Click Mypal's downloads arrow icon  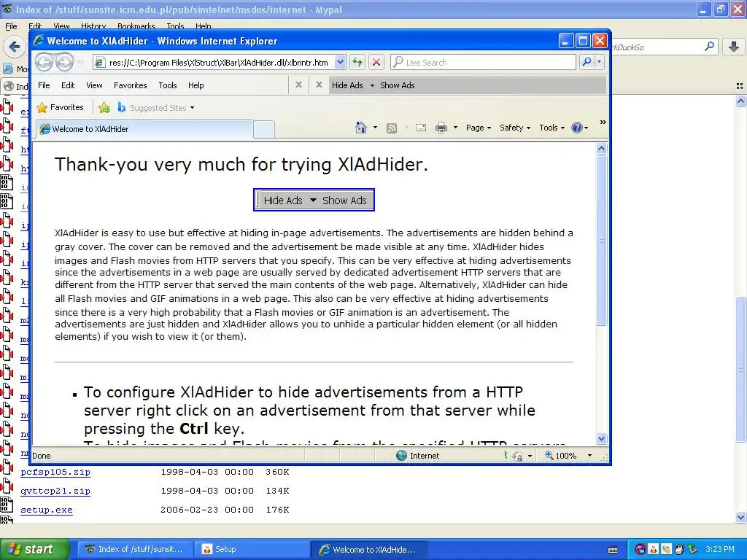tap(734, 47)
